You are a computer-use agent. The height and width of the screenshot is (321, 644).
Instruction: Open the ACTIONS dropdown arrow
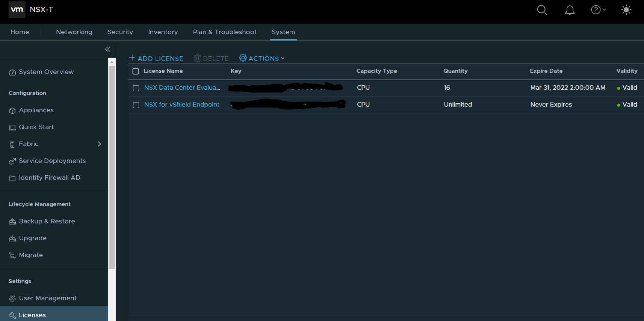pyautogui.click(x=283, y=59)
